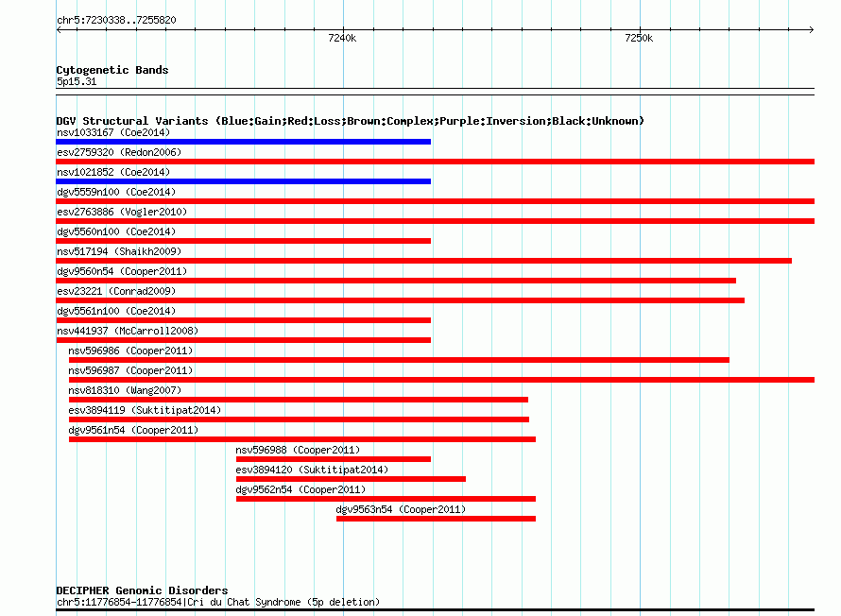Screen dimensions: 841x616
Task: Click the red bar under nsv818310
Action: click(299, 400)
